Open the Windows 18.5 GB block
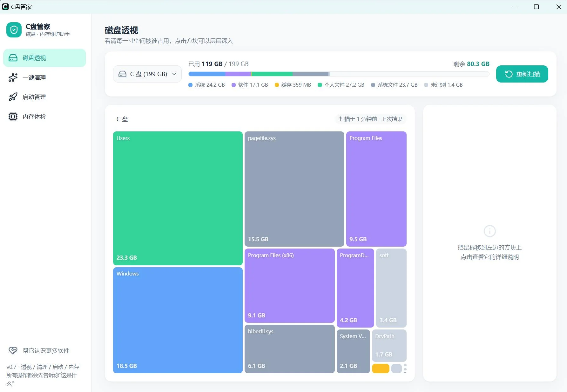 point(178,320)
